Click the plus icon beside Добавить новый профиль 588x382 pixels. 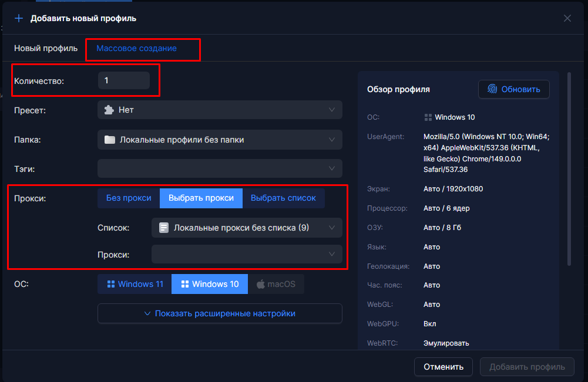(x=19, y=18)
